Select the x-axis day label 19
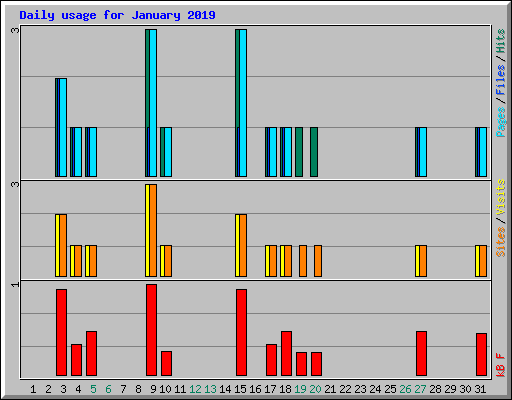 tap(300, 389)
